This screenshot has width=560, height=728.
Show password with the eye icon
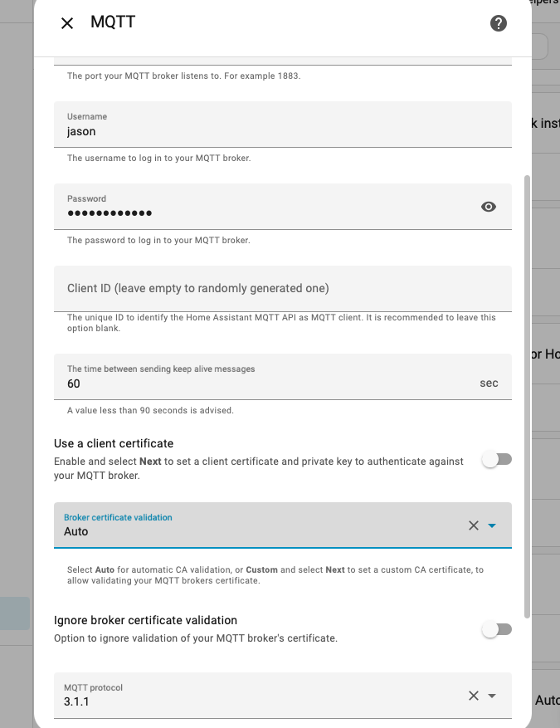[489, 207]
